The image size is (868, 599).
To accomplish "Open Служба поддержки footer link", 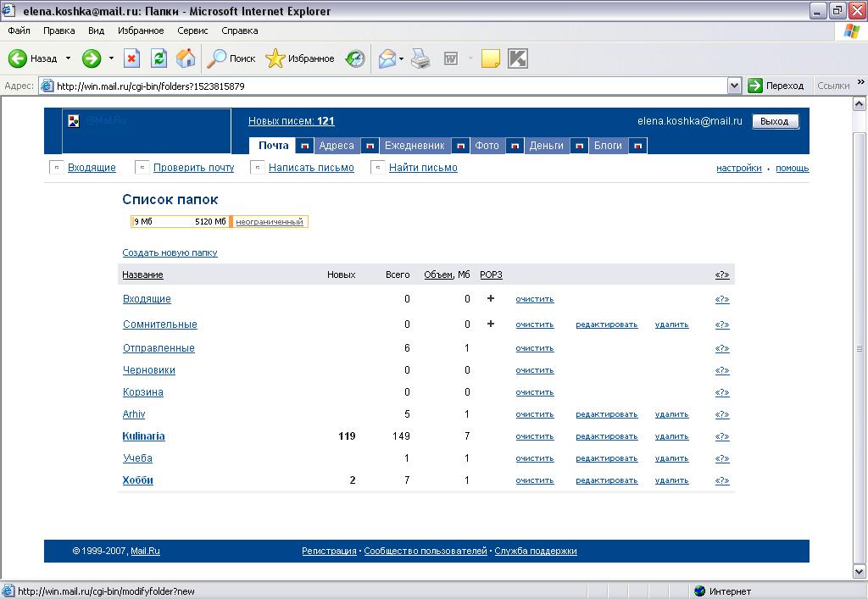I will 536,551.
